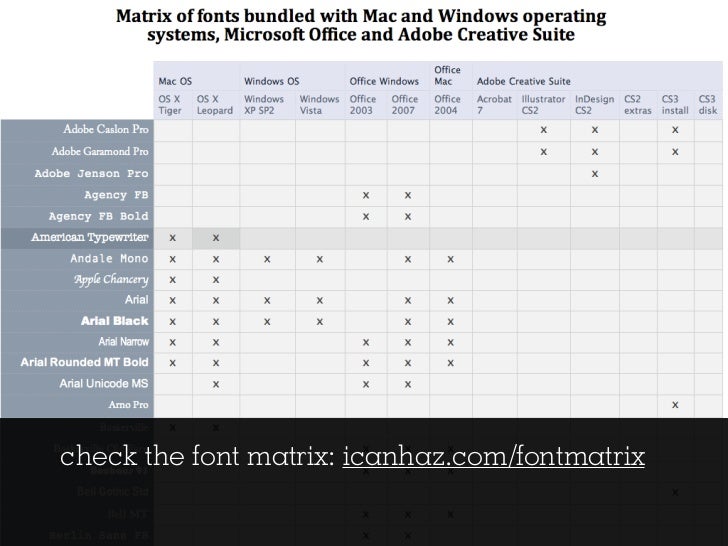Click the Adobe Jenson Pro font name
Viewport: 728px width, 546px height.
coord(91,174)
